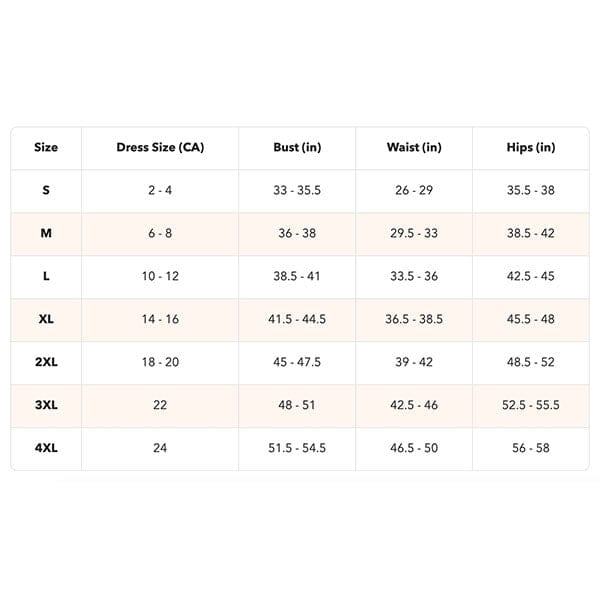The image size is (600, 600).
Task: Click the 2XL size row label
Action: click(x=46, y=362)
